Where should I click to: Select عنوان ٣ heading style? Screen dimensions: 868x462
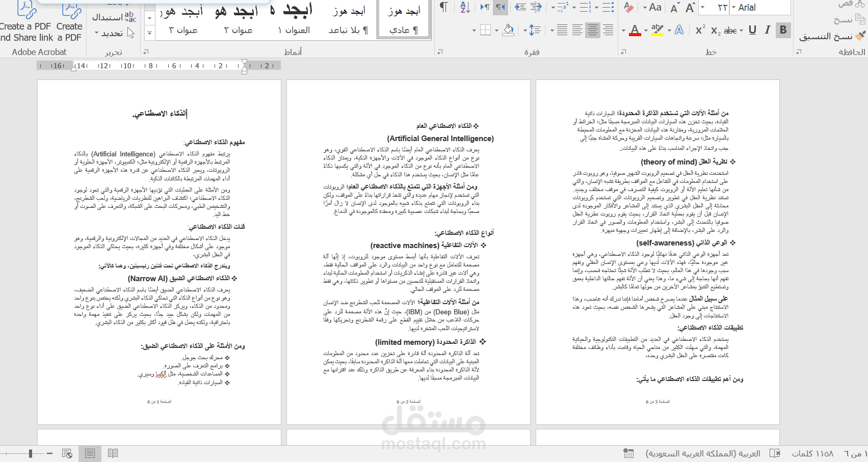[x=183, y=19]
